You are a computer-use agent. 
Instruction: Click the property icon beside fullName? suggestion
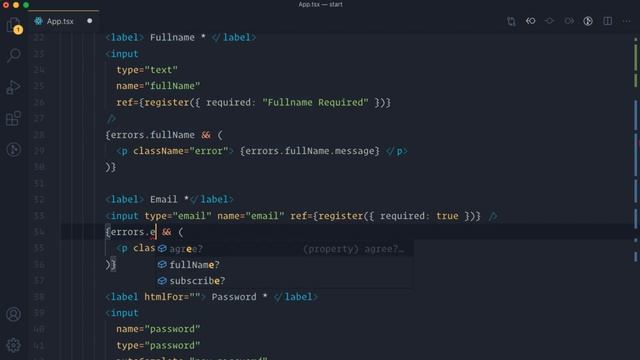click(x=162, y=264)
